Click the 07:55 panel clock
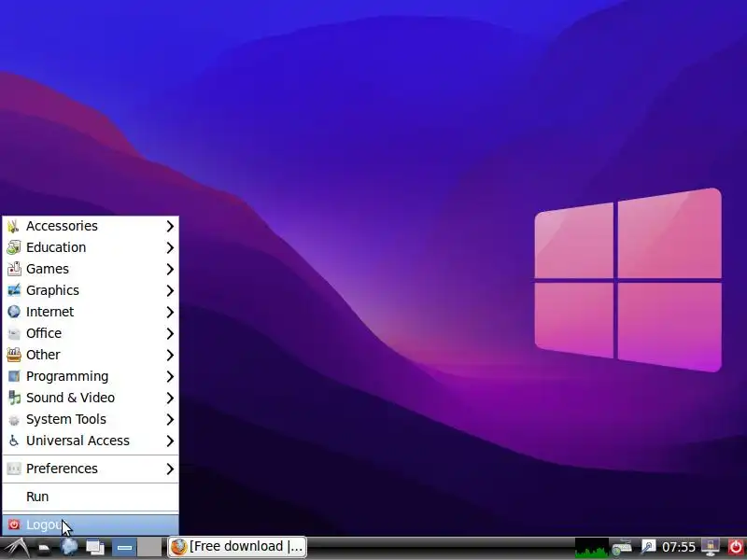Viewport: 747px width, 560px height. point(679,547)
